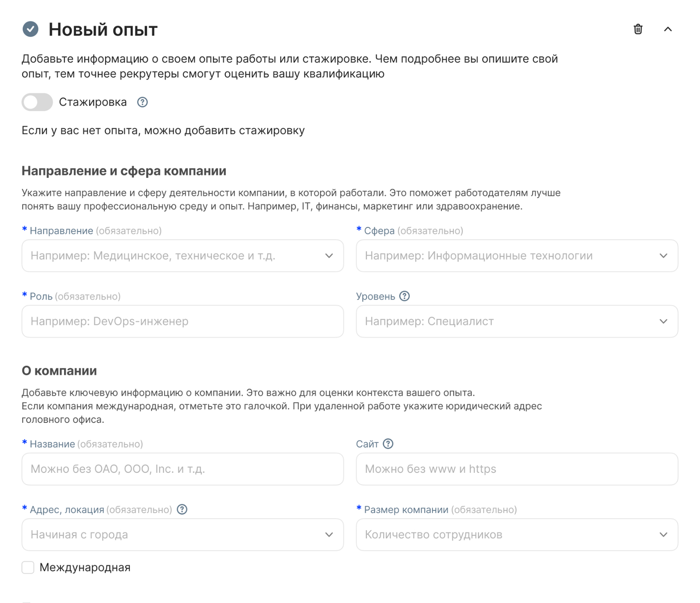Image resolution: width=700 pixels, height=603 pixels.
Task: Open the Уровень dropdown
Action: (517, 321)
